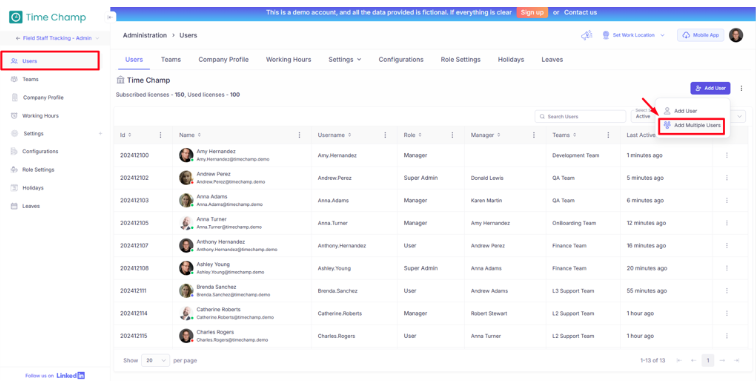Follow the Contact us link
Viewport: 756px width, 384px height.
[x=580, y=13]
